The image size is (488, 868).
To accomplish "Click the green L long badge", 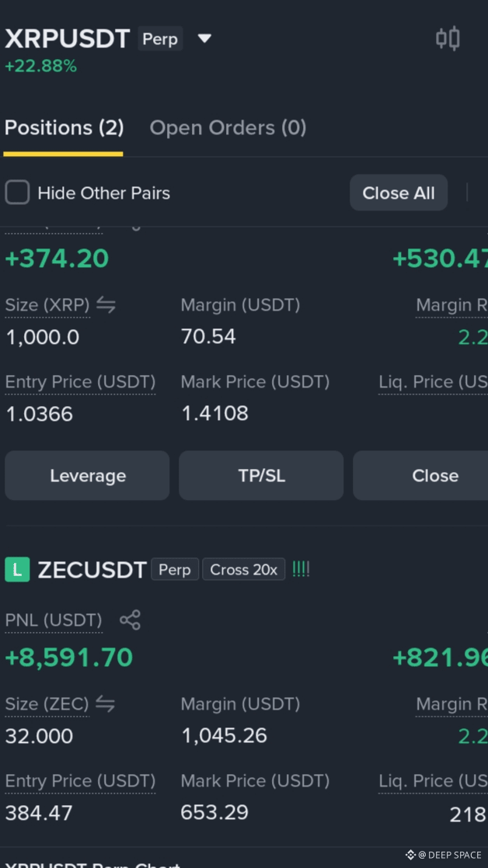I will tap(17, 570).
